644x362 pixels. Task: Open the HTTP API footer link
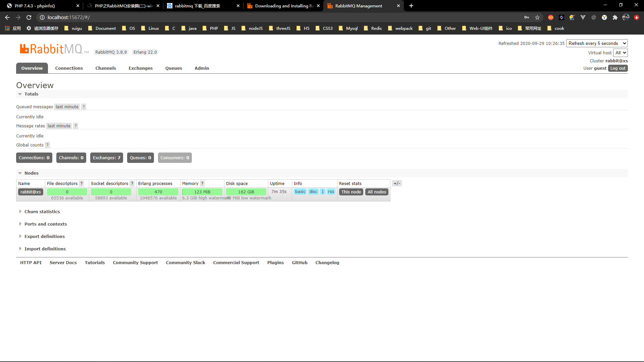click(31, 263)
